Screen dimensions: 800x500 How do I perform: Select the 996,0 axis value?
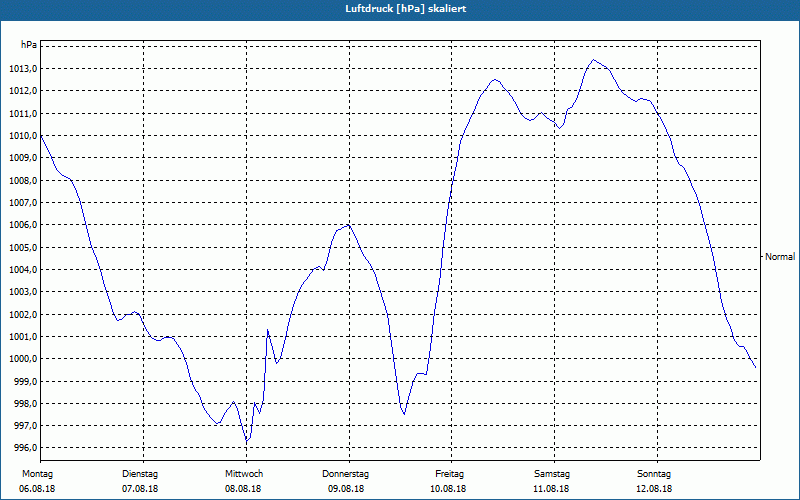coord(25,448)
